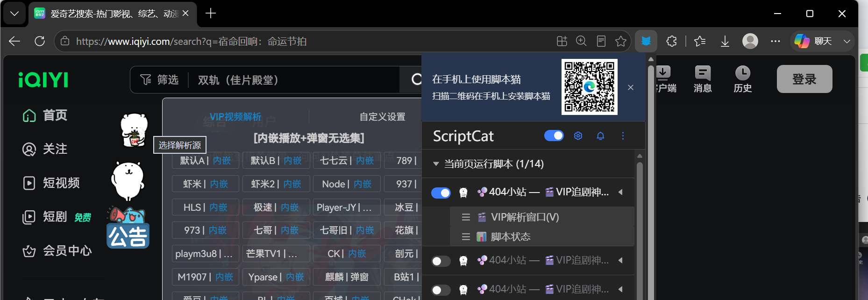Open immersive reader icon
Image resolution: width=868 pixels, height=300 pixels.
(601, 41)
